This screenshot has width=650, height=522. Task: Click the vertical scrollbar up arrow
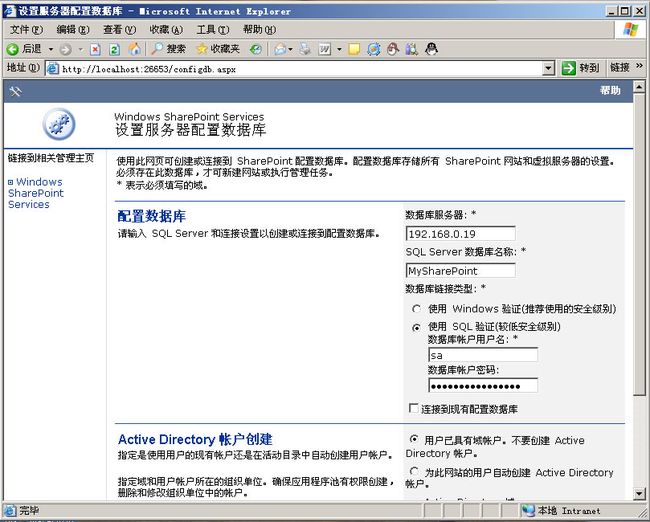point(639,87)
